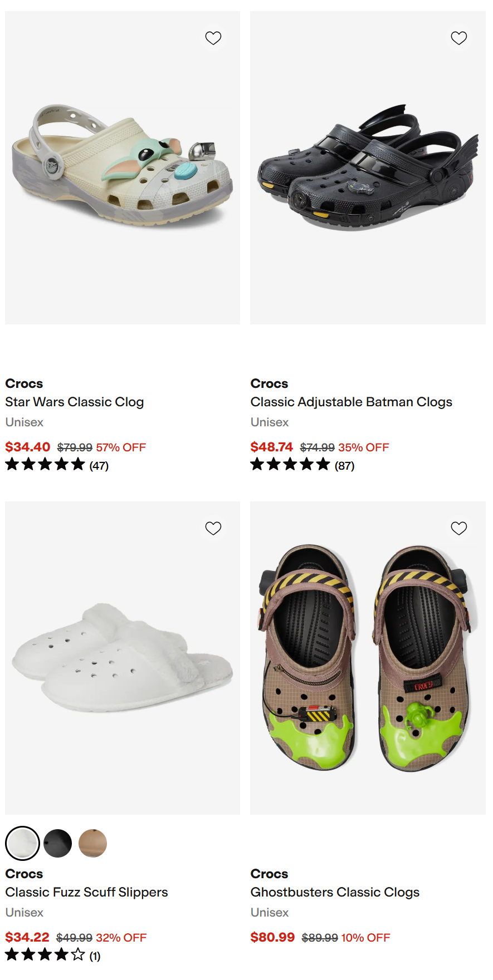Screen dimensions: 493x980
Task: View the white fuzzy slippers image
Action: (x=123, y=658)
